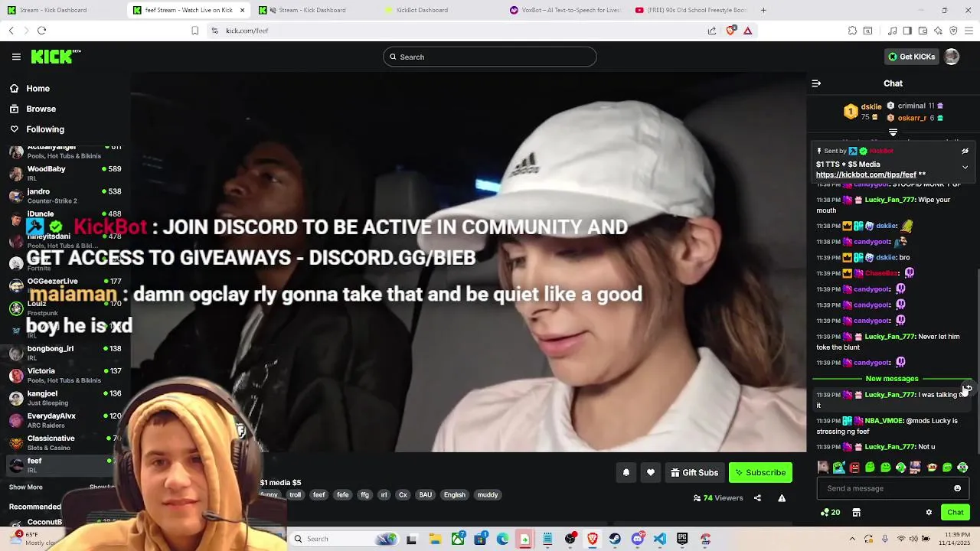Click the KICK logo
This screenshot has height=551, width=980.
click(x=55, y=57)
